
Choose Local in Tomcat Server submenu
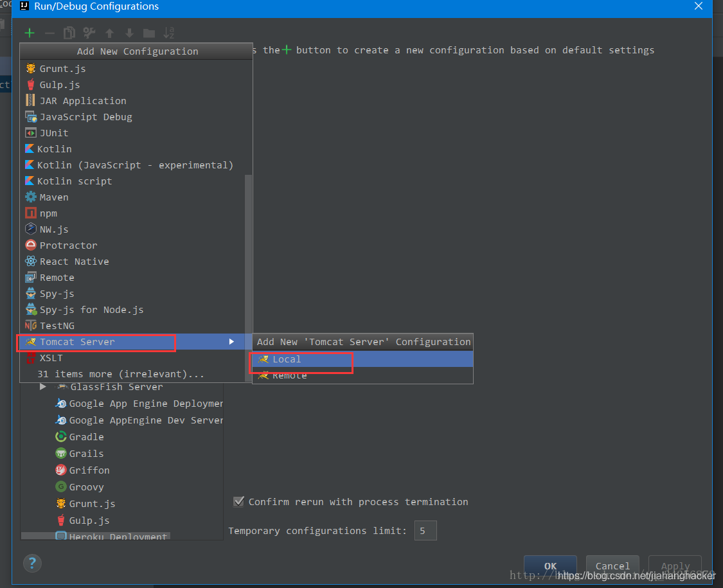[363, 359]
